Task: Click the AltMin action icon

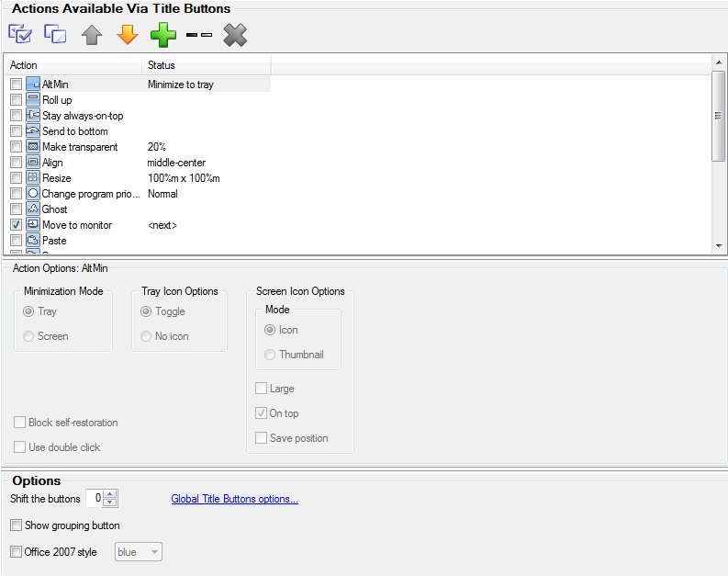Action: [33, 85]
